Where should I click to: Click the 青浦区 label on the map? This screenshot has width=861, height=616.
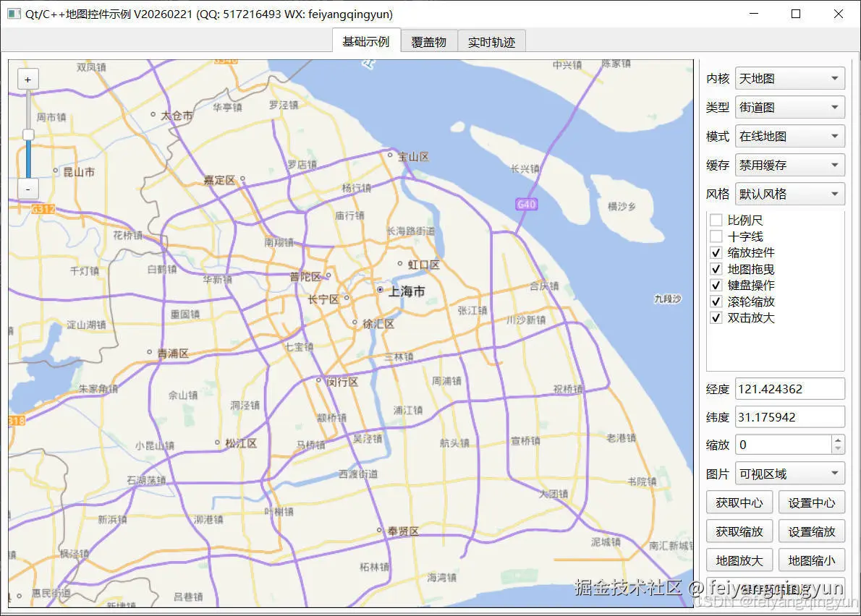point(173,354)
